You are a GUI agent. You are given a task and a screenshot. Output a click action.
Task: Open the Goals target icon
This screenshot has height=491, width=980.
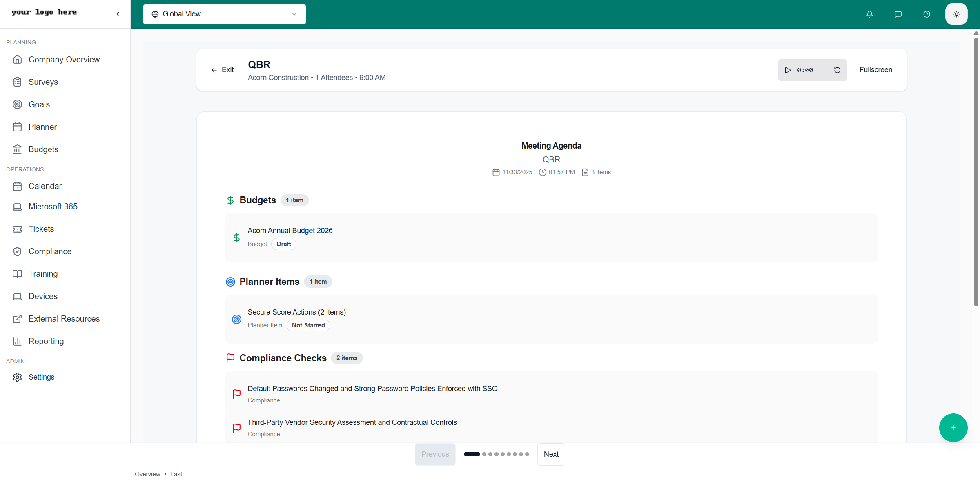coord(17,104)
